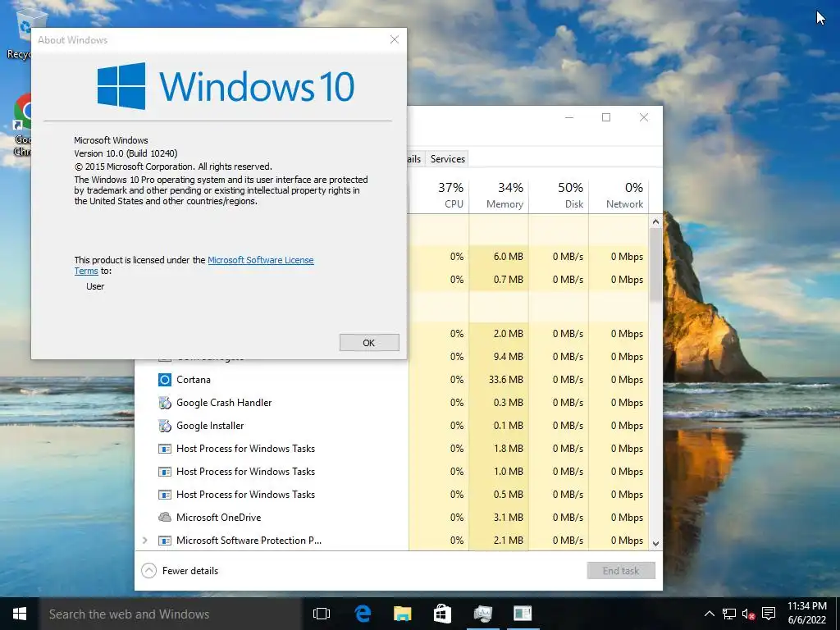The image size is (840, 630).
Task: Click Task Manager scrollbar down arrow
Action: [655, 544]
